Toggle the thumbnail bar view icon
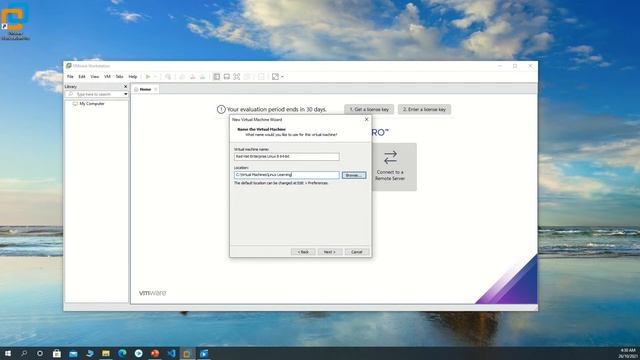Image resolution: width=640 pixels, height=360 pixels. pos(227,77)
